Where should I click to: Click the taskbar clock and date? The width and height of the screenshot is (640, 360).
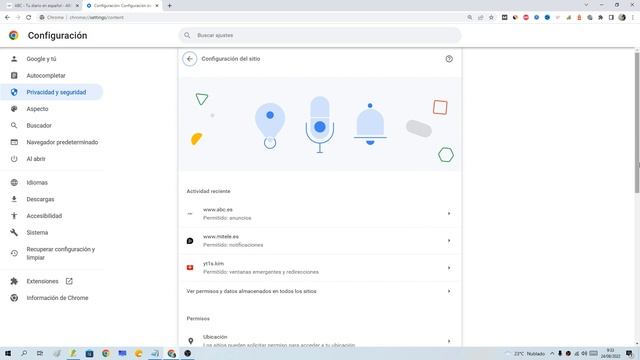[610, 353]
